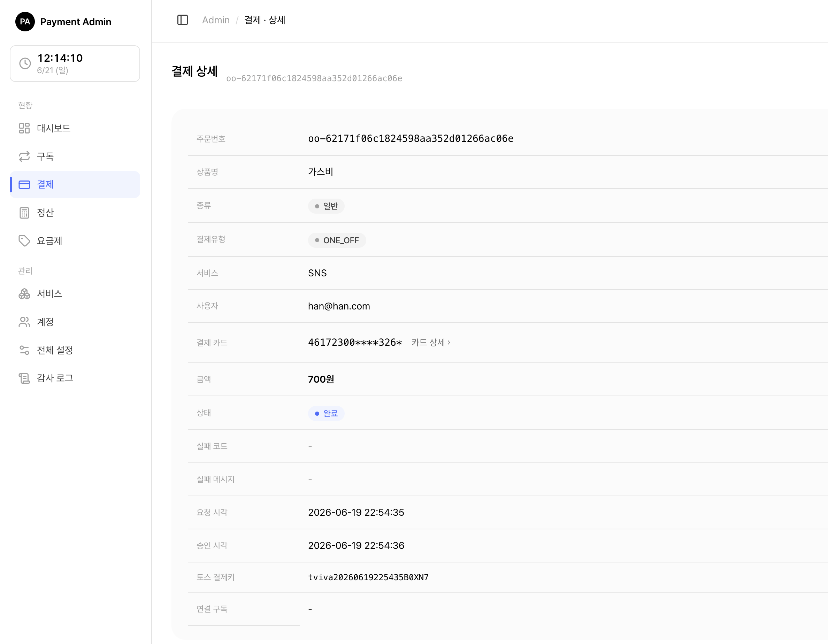Screen dimensions: 828x644
Task: Click order number in 주문번호 row
Action: tap(411, 139)
